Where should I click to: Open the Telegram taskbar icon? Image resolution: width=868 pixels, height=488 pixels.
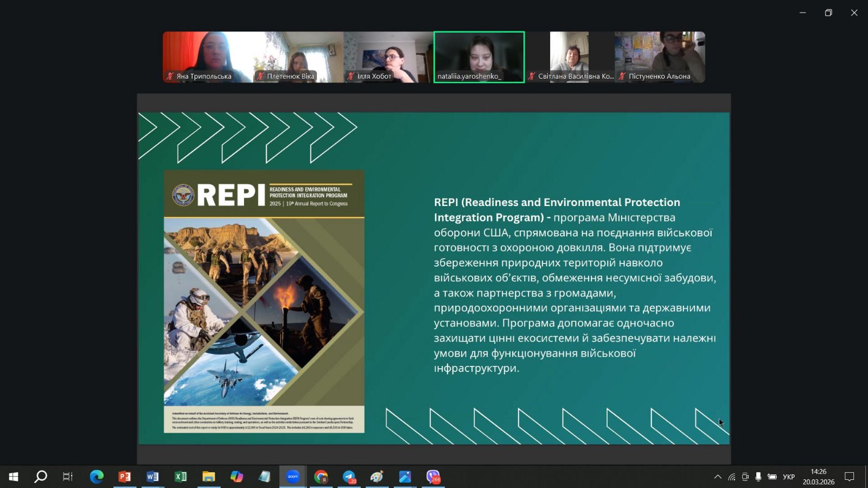[x=349, y=477]
